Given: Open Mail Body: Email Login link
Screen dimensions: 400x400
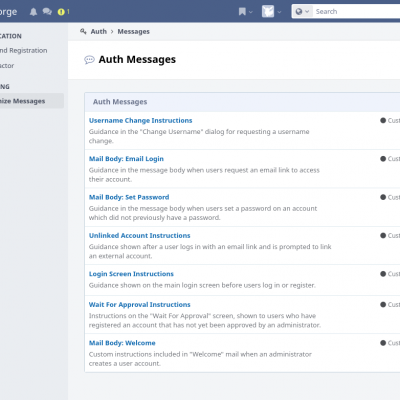Looking at the screenshot, I should pos(126,159).
